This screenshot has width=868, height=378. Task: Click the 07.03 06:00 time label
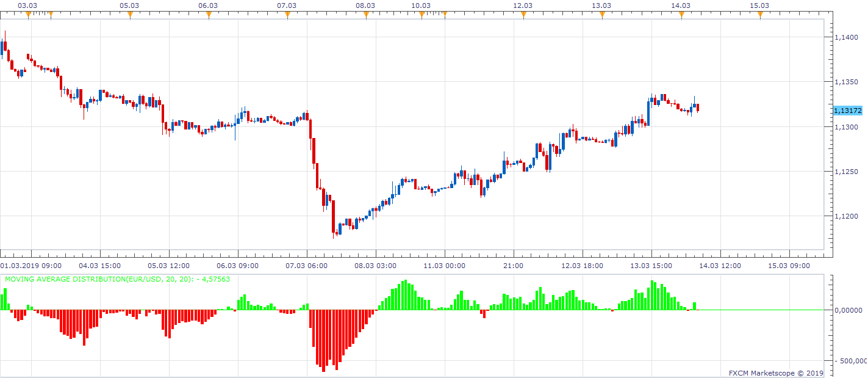coord(307,266)
